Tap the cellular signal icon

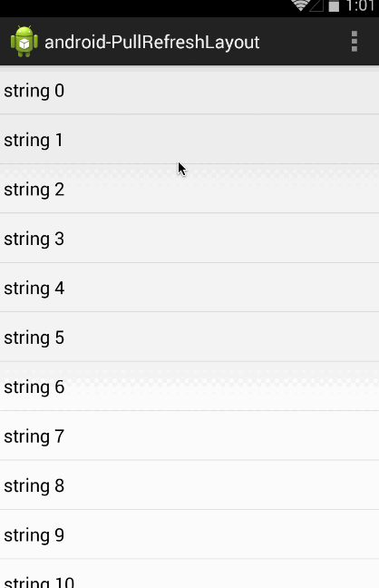(x=316, y=5)
